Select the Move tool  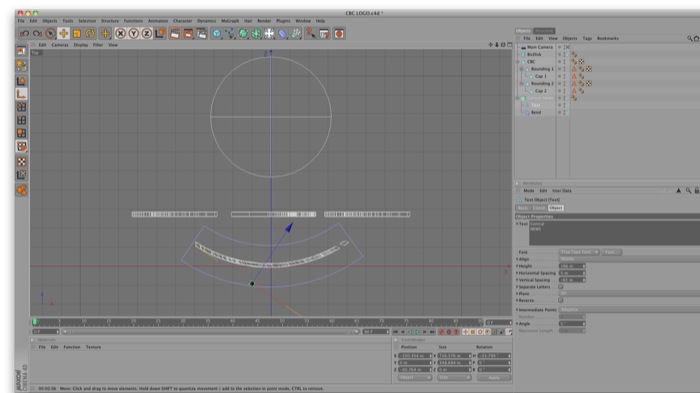(x=64, y=33)
